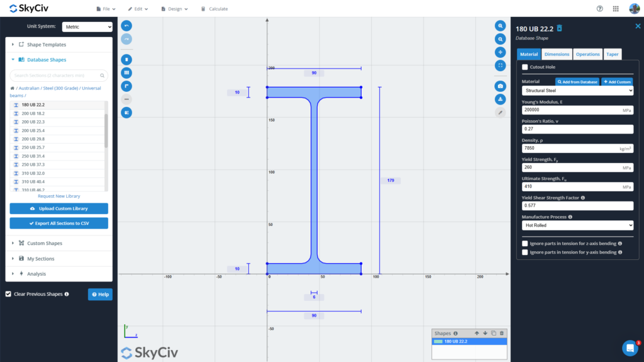Click the SkyCiv logo in header
The height and width of the screenshot is (362, 644).
(29, 8)
